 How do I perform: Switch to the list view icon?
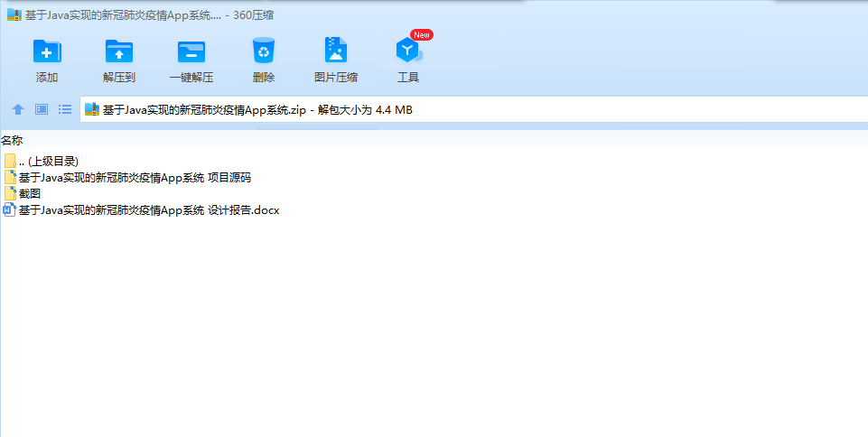point(65,109)
